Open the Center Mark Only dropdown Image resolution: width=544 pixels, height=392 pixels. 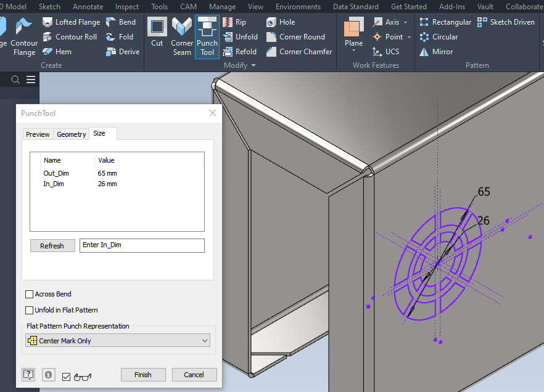point(117,340)
